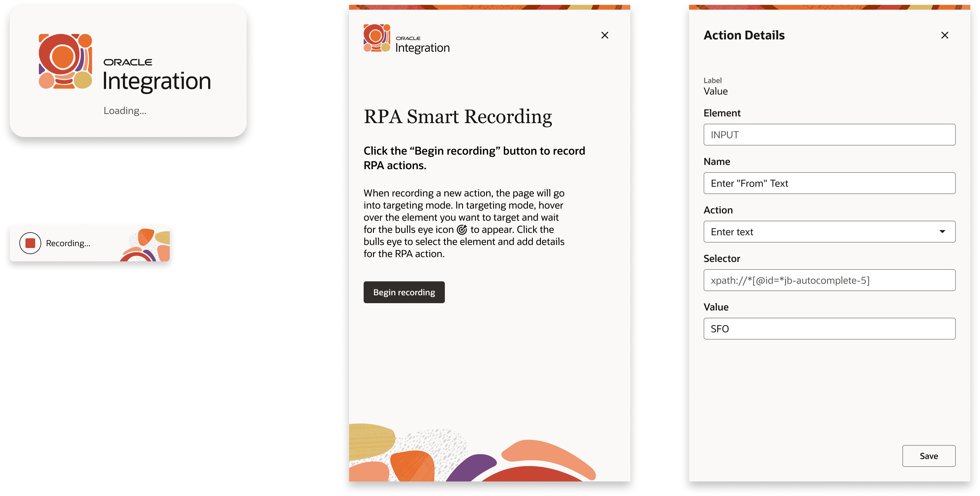
Task: Stop recording with the red square icon
Action: click(30, 243)
